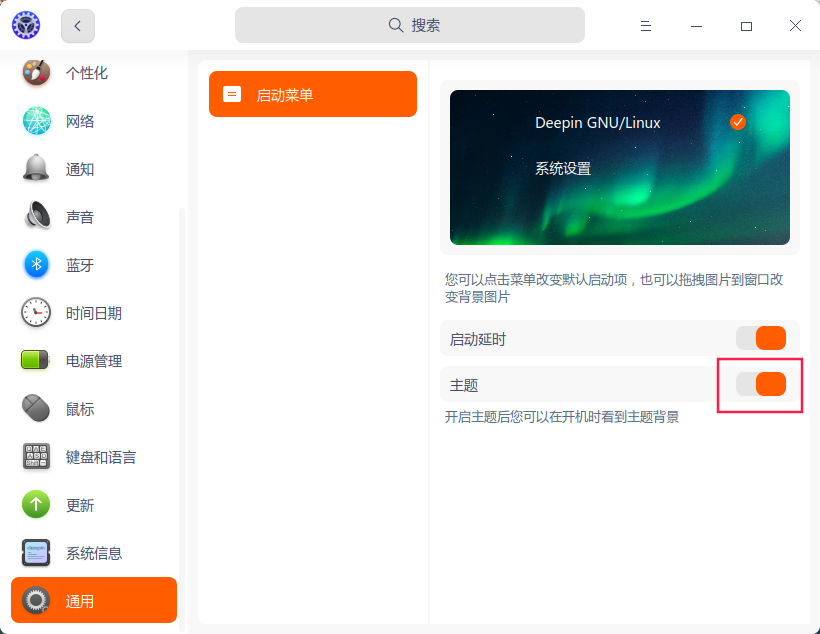Click the sidebar vertical scrollbar

tap(181, 418)
